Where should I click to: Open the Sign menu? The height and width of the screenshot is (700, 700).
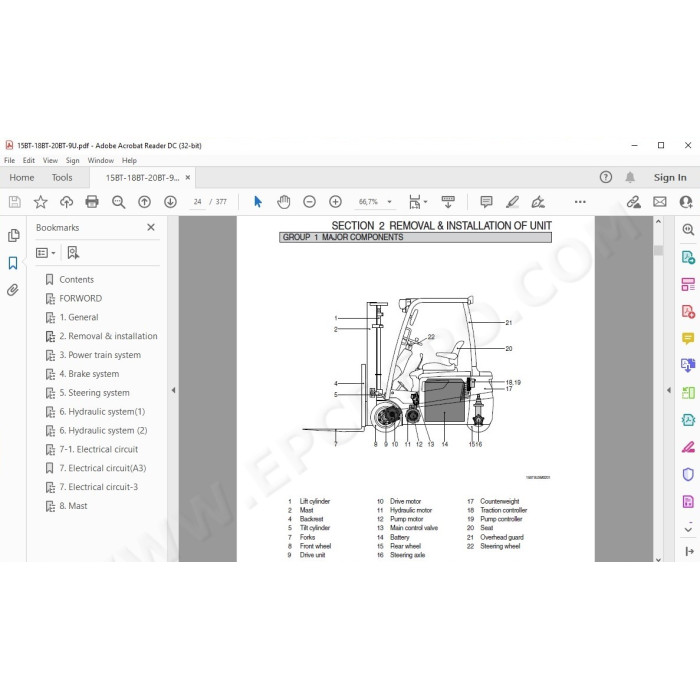pos(72,161)
